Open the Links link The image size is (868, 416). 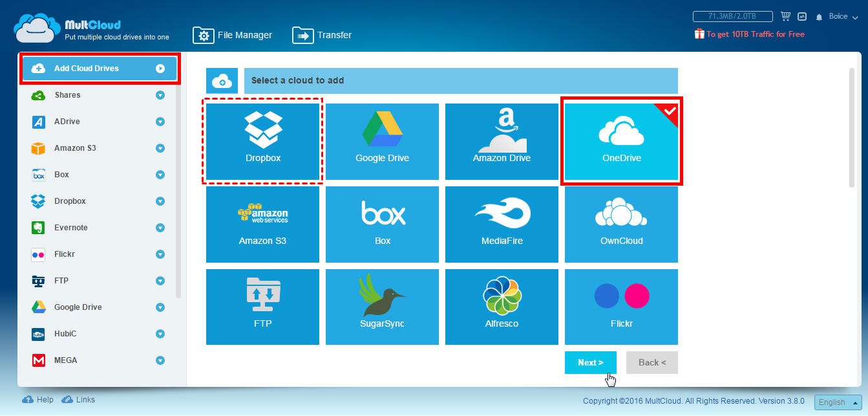tap(78, 400)
